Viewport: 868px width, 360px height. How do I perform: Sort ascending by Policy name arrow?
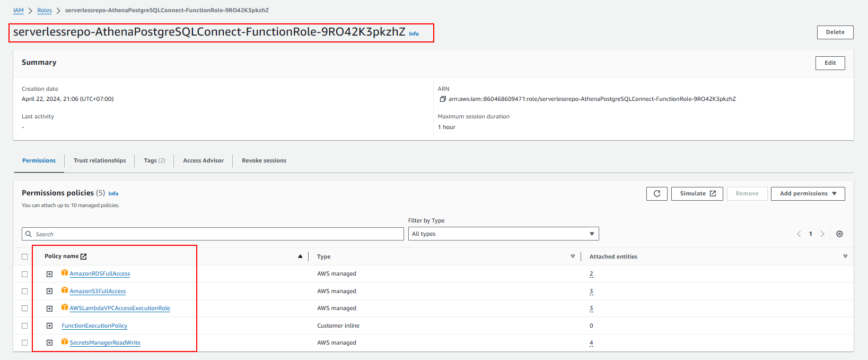pos(300,256)
